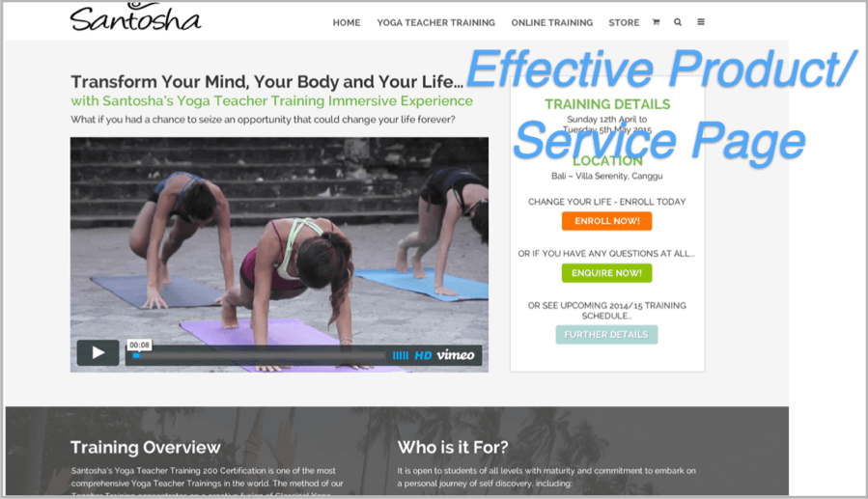868x499 pixels.
Task: Click the Training Overview heading
Action: 146,447
